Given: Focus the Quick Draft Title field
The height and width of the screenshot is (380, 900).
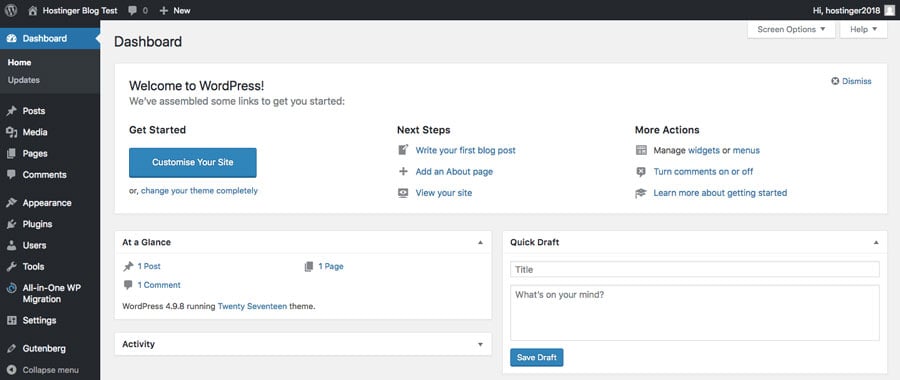Looking at the screenshot, I should pos(695,269).
